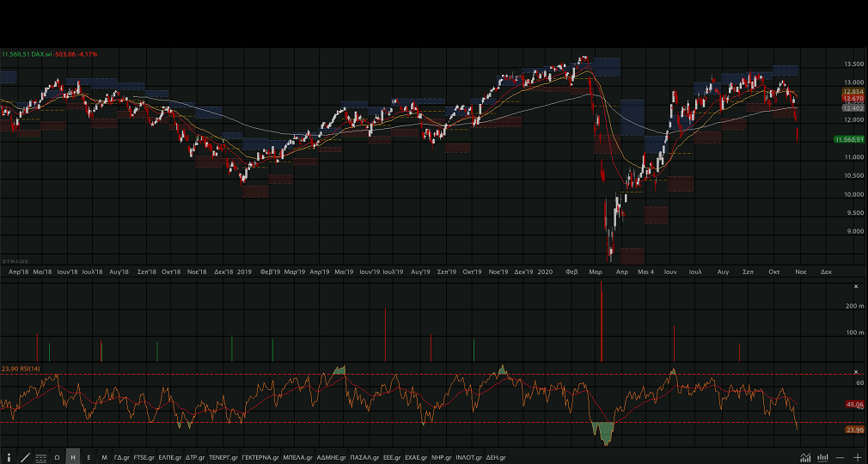Screen dimensions: 868x464
Task: Click the info icon in bottom toolbar
Action: point(9,458)
